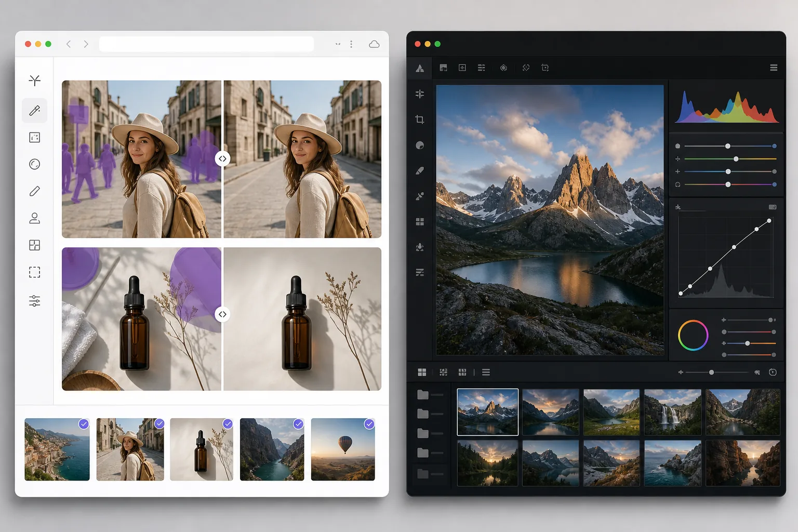Uncheck the river canyon thumbnail checkmark

pos(298,424)
